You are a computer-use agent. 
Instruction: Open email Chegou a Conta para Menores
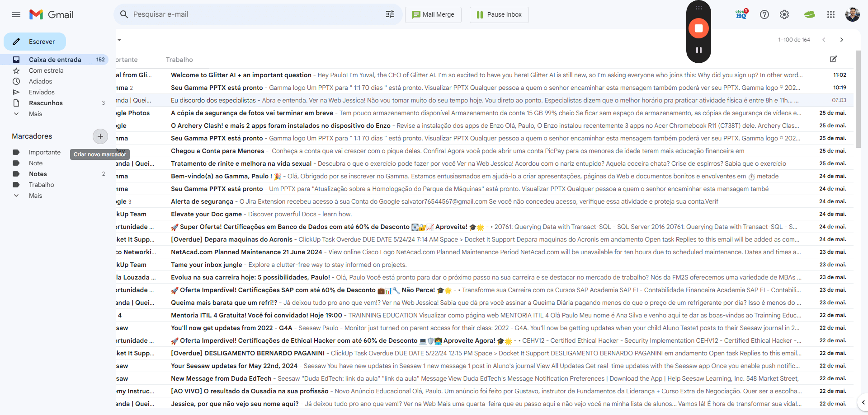[x=485, y=151]
